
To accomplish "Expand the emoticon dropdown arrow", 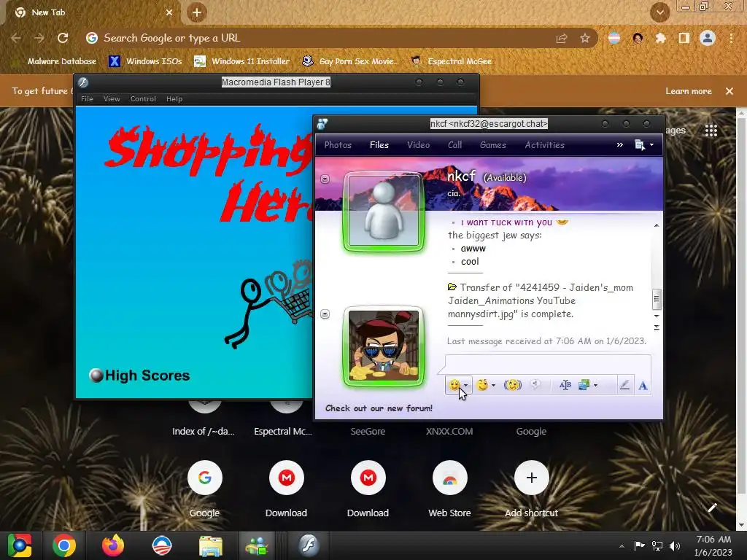I will (x=466, y=385).
